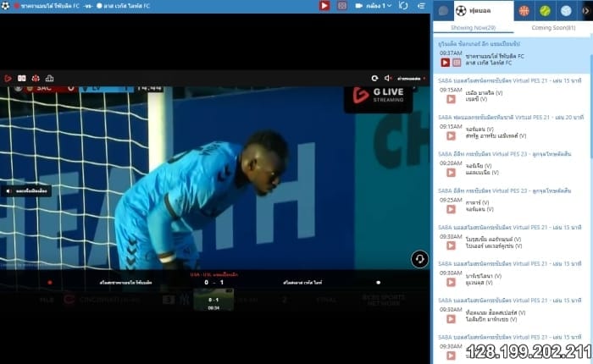This screenshot has height=364, width=593.
Task: Click the round rotate button on video
Action: pos(420,259)
